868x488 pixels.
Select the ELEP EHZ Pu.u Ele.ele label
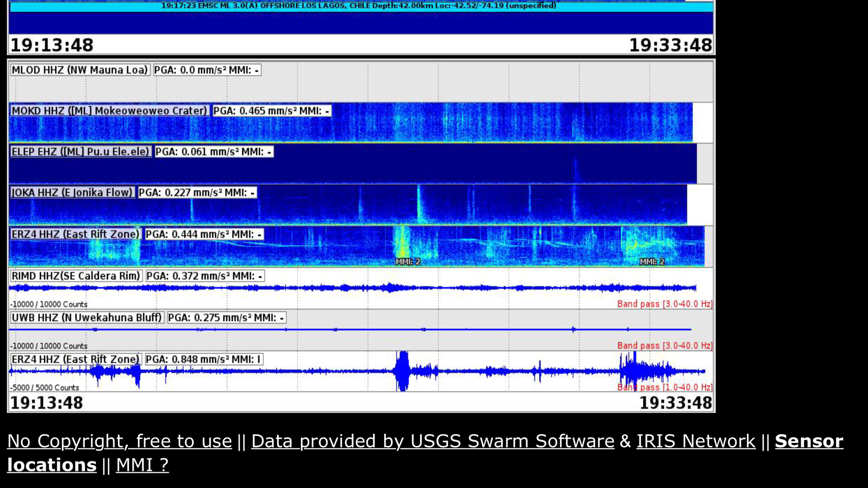(80, 152)
